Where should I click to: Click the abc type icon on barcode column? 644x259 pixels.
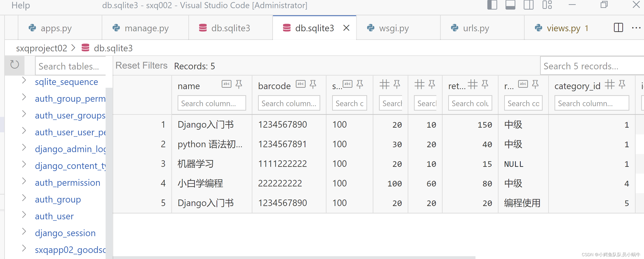pos(300,84)
